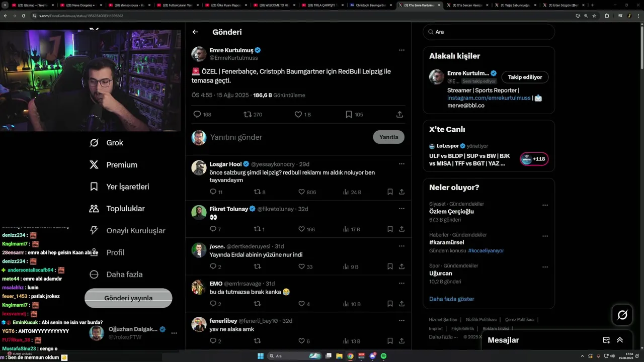Screen dimensions: 644x362
Task: Click repost icon with 270 on main post
Action: point(253,115)
